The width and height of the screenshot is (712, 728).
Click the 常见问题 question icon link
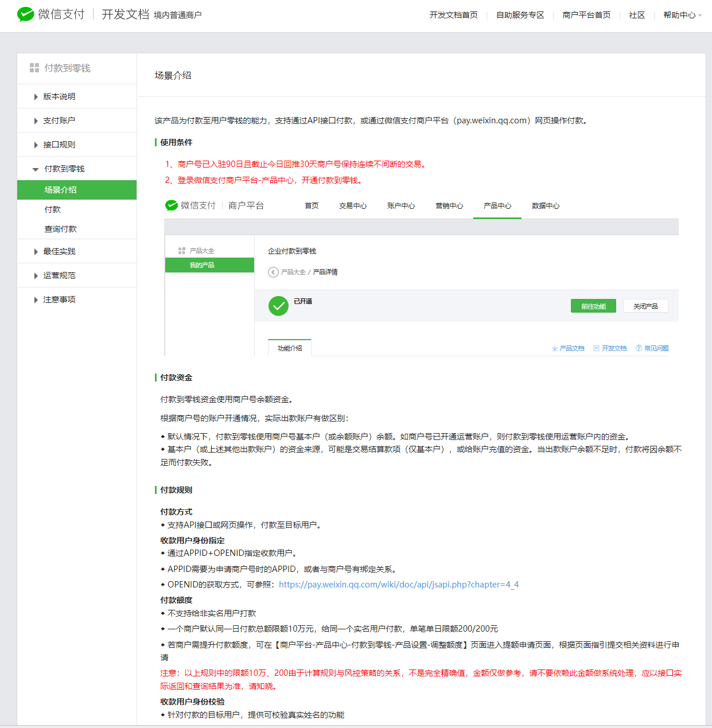click(652, 348)
